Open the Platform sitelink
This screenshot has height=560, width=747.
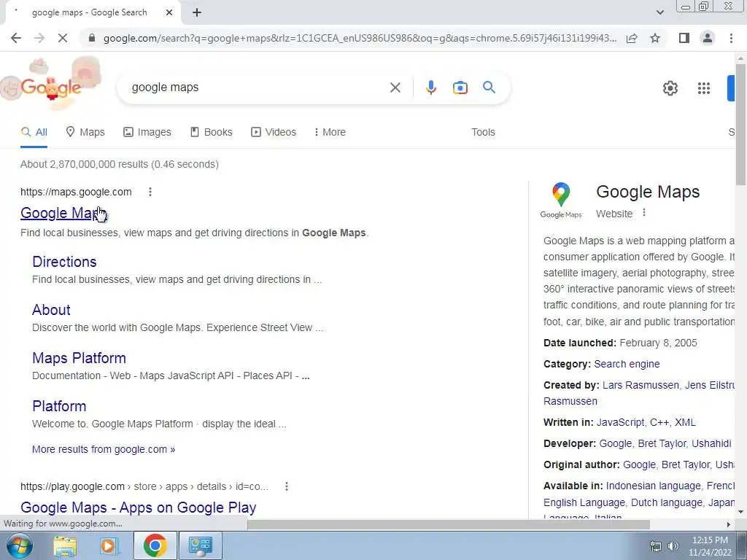(x=59, y=406)
